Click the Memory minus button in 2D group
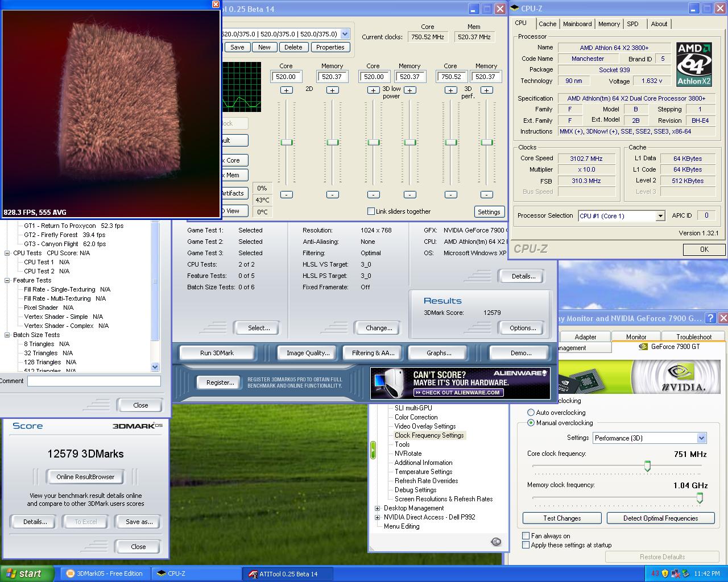 [333, 194]
